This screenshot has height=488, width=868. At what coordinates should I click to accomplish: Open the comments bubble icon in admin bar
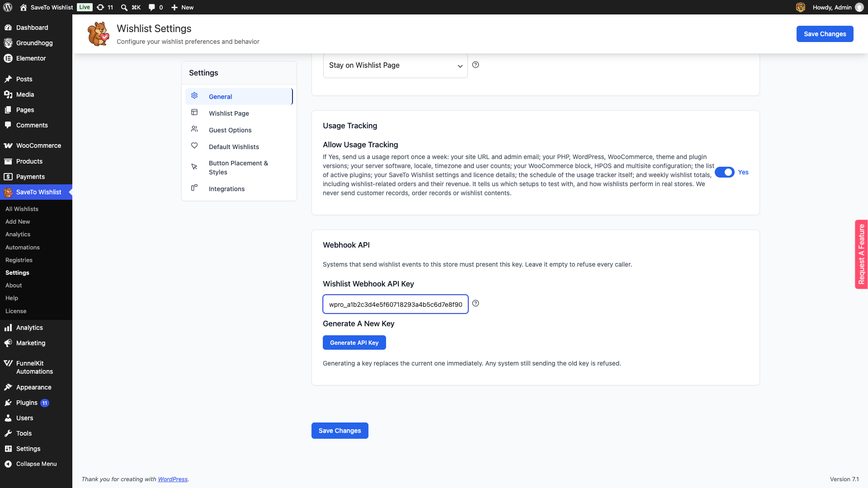[152, 7]
